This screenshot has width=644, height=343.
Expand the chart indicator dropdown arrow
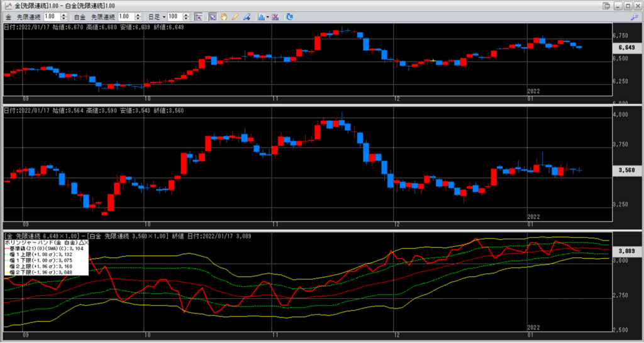[267, 16]
